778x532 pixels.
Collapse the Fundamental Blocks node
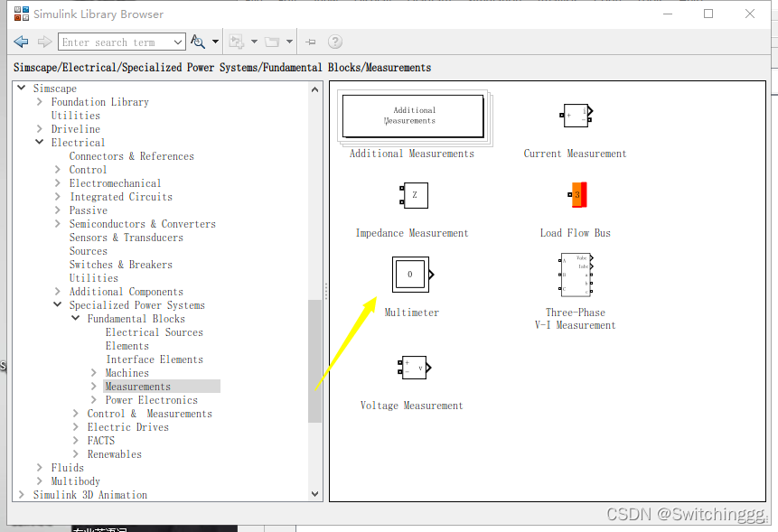75,318
